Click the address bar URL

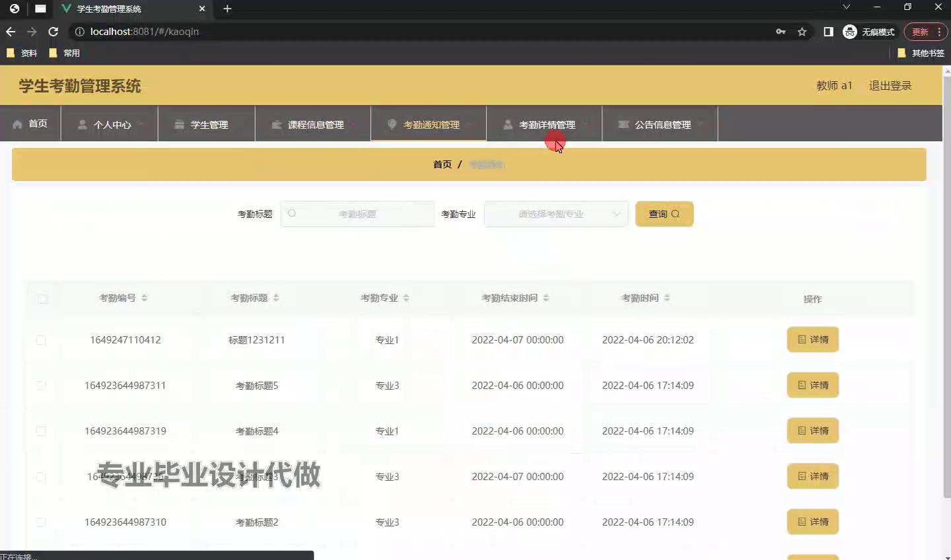[x=145, y=32]
